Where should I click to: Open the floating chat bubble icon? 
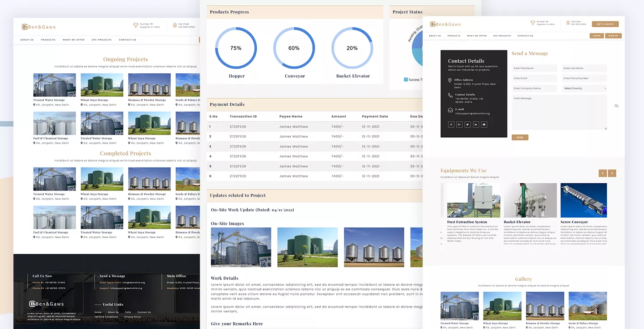[616, 106]
